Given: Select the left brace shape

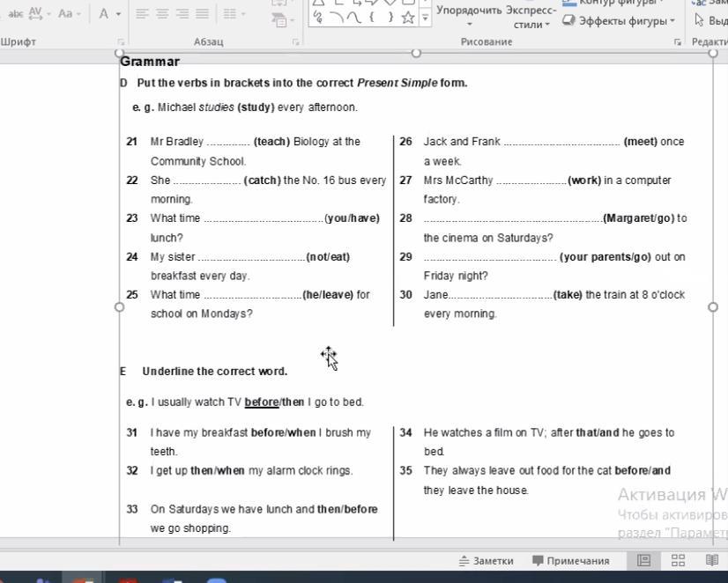Looking at the screenshot, I should click(372, 17).
